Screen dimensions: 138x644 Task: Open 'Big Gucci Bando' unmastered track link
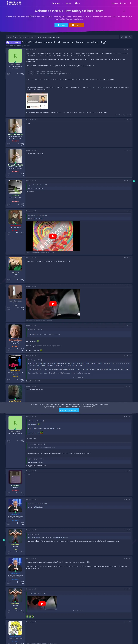pyautogui.click(x=51, y=74)
